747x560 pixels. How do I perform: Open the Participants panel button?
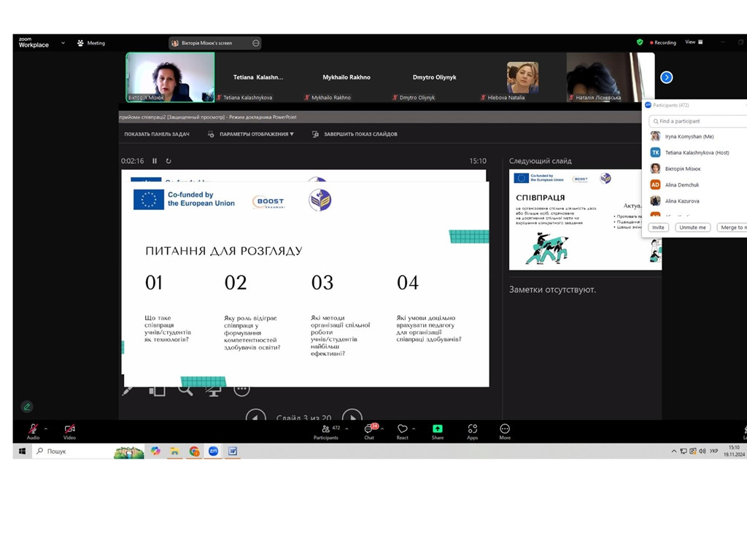326,432
